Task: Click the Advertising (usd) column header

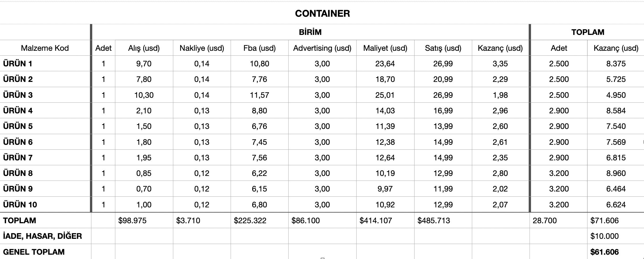Action: coord(322,48)
